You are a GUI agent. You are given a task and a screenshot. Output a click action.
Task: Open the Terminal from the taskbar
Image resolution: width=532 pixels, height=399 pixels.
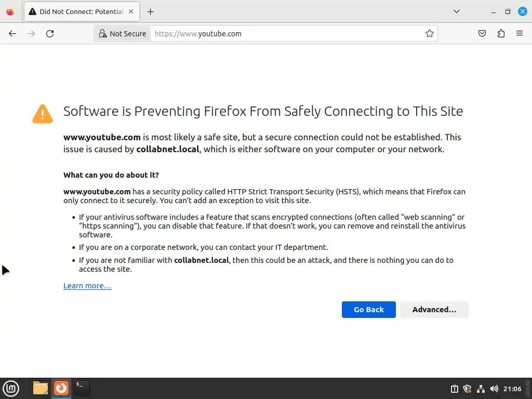point(82,388)
